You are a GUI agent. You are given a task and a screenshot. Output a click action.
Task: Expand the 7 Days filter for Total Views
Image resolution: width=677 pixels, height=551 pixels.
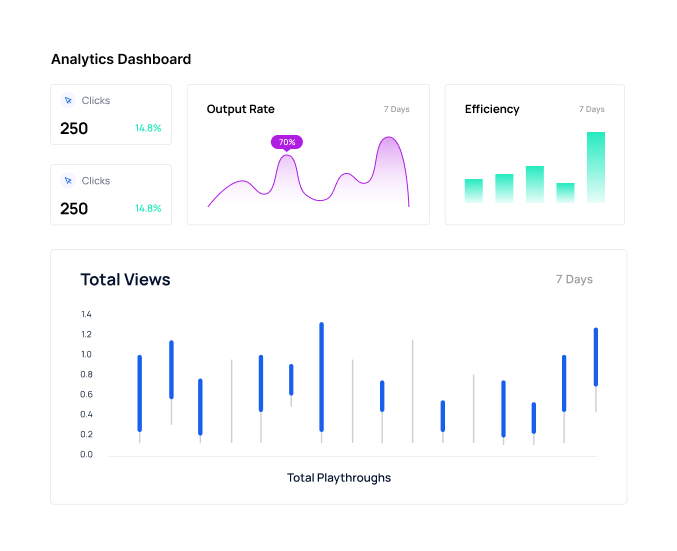click(x=574, y=279)
